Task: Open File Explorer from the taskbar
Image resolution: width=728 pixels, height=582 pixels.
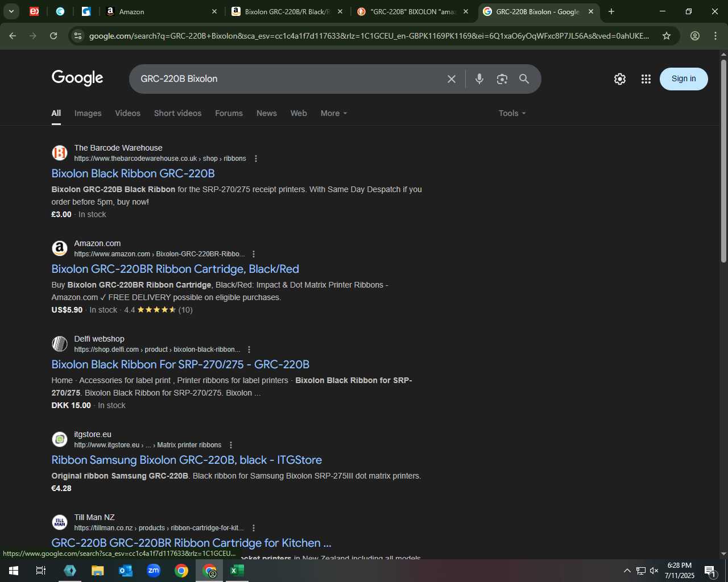Action: coord(98,571)
